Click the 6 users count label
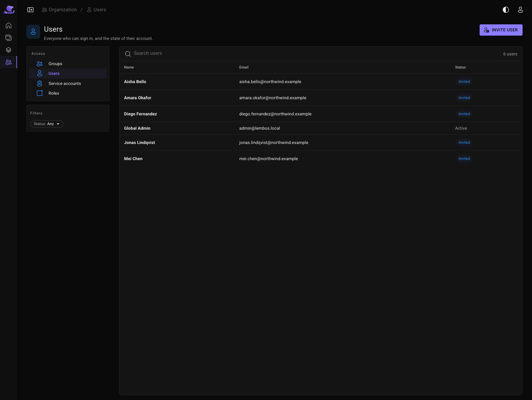 (510, 54)
